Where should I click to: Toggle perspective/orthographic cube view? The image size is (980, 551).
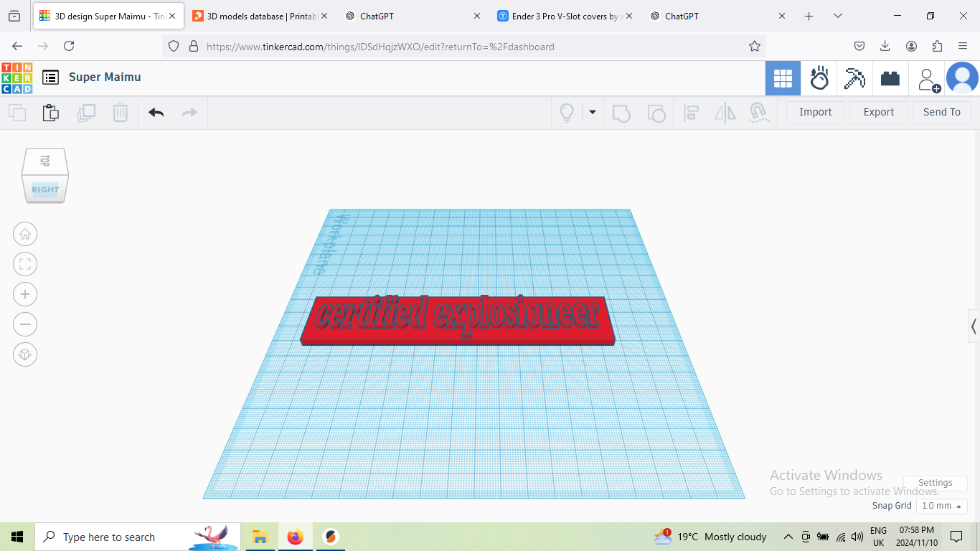[25, 354]
